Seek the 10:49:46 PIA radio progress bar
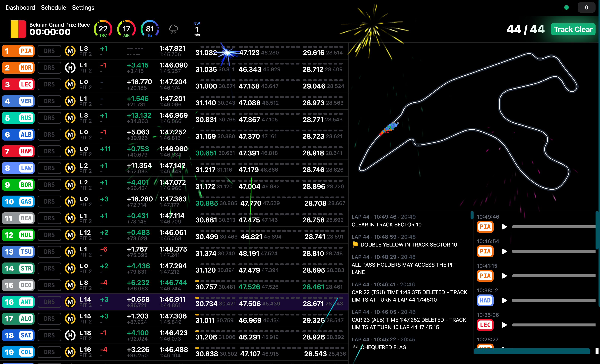Image resolution: width=600 pixels, height=364 pixels. click(554, 227)
